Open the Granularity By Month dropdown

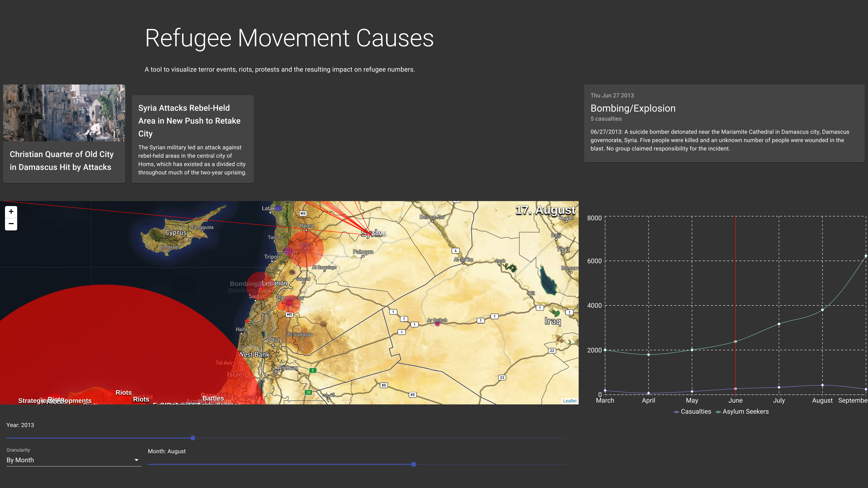[73, 460]
